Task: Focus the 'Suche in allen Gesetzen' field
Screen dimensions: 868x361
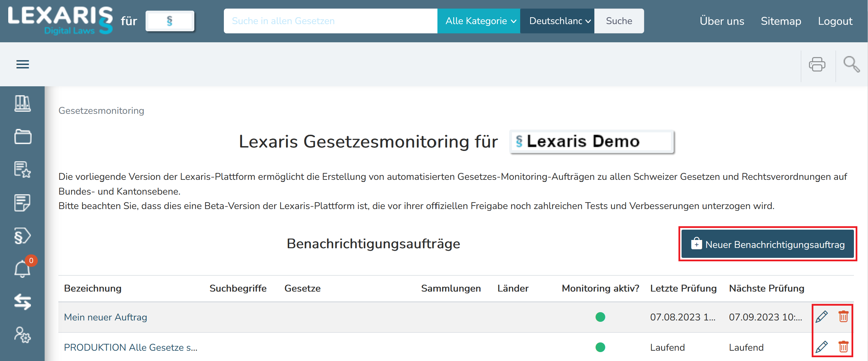Action: pyautogui.click(x=331, y=21)
